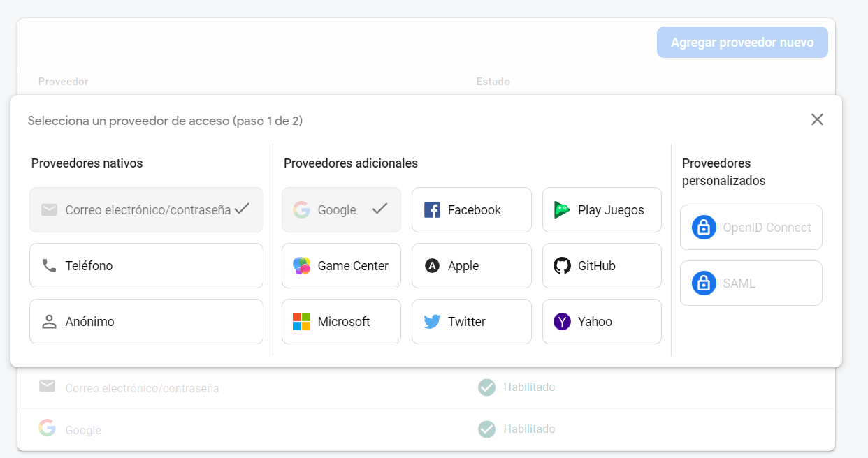
Task: Click Habilitado text in Google row
Action: tap(529, 429)
